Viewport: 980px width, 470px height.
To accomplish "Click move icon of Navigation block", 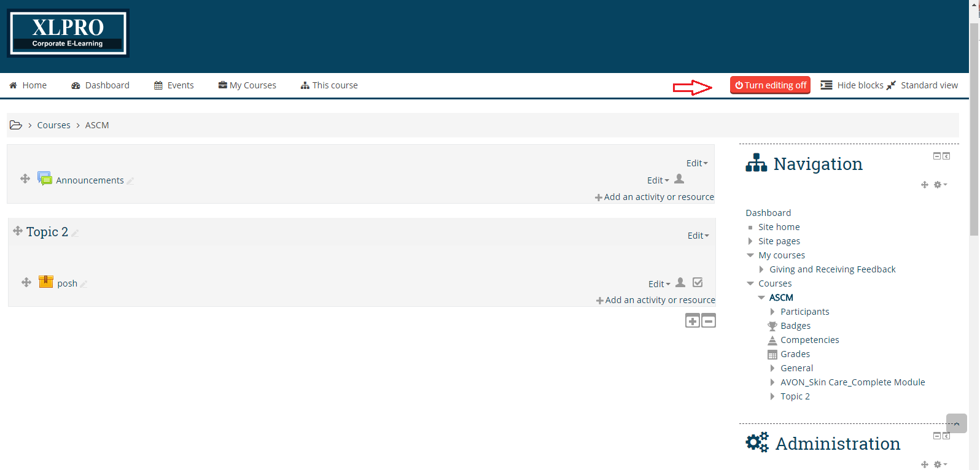I will pyautogui.click(x=925, y=185).
